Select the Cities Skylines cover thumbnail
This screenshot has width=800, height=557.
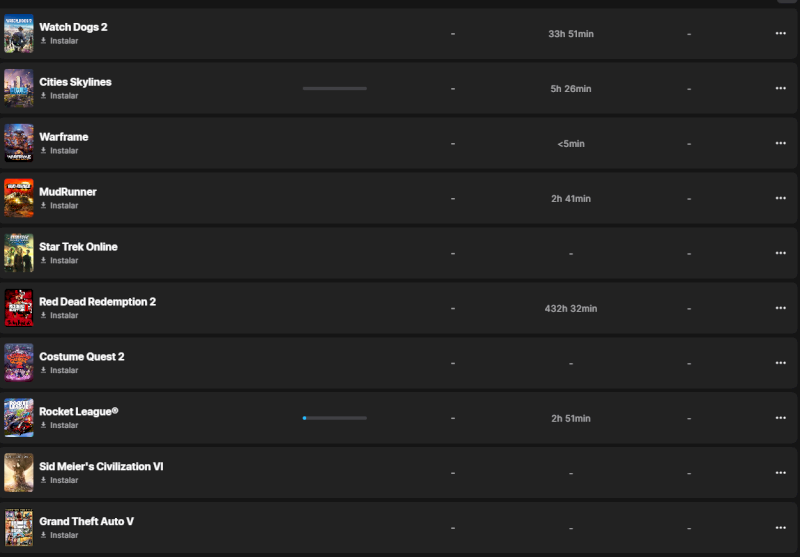click(x=19, y=89)
